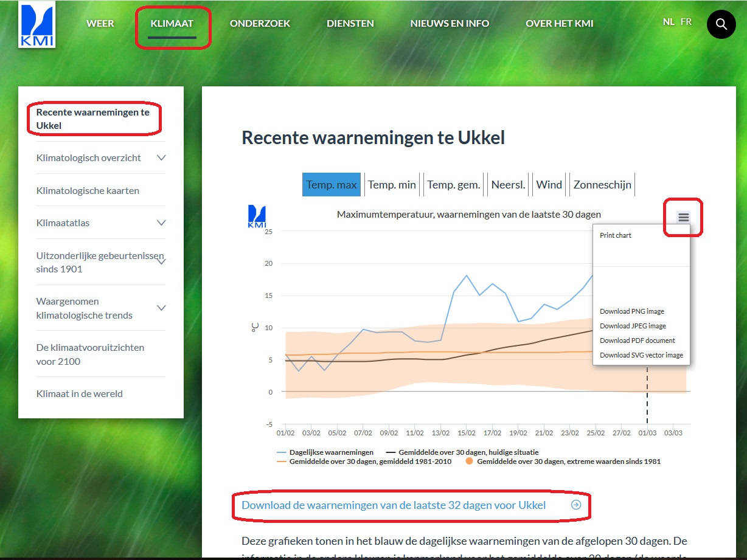Switch to the Neersl. chart tab
This screenshot has width=747, height=560.
coord(508,185)
